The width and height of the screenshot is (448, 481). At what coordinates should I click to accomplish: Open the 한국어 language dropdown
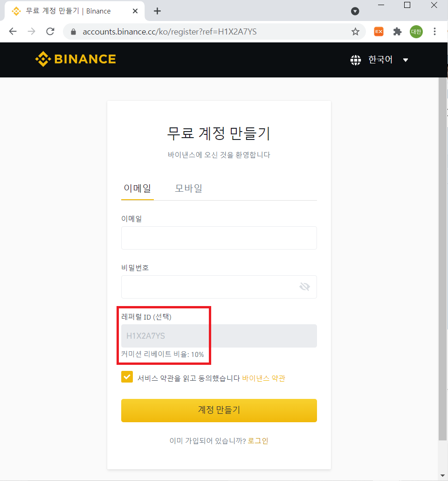point(379,60)
